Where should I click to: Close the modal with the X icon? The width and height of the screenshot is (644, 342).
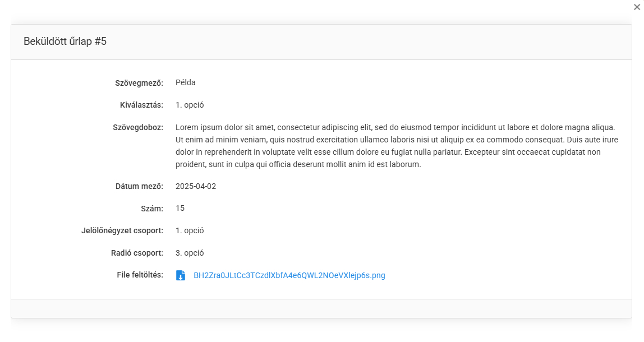pyautogui.click(x=636, y=7)
